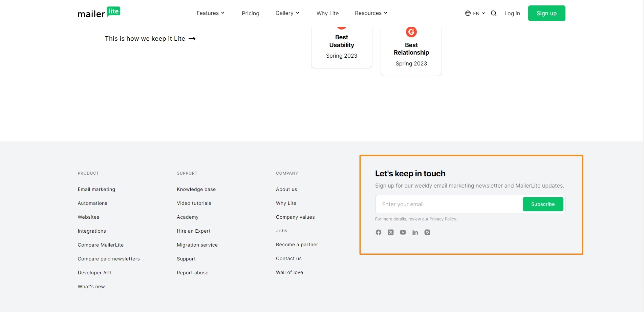
Task: Open Report abuse link
Action: (193, 273)
